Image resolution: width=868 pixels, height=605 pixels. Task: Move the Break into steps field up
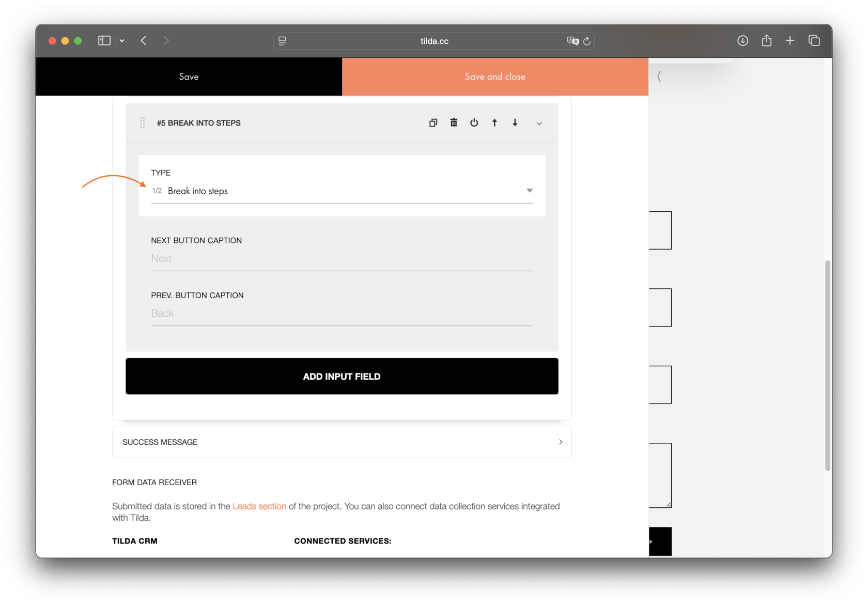[494, 122]
